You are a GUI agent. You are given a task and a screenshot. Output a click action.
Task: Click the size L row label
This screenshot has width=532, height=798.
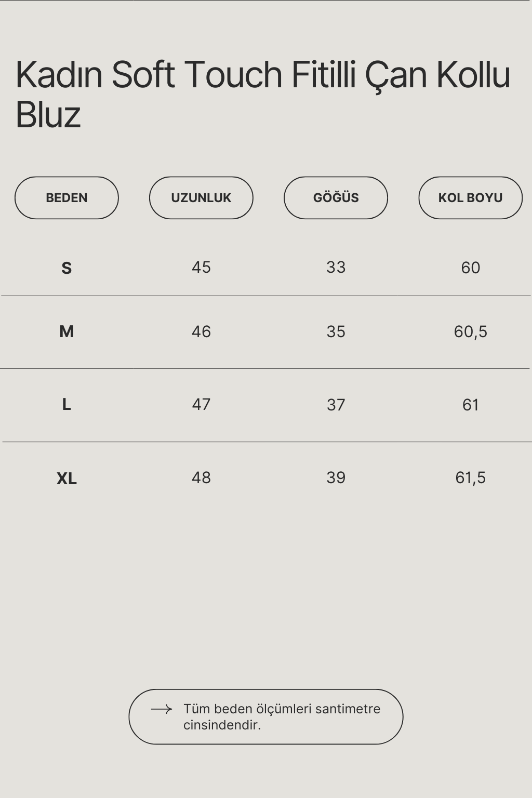[x=66, y=404]
